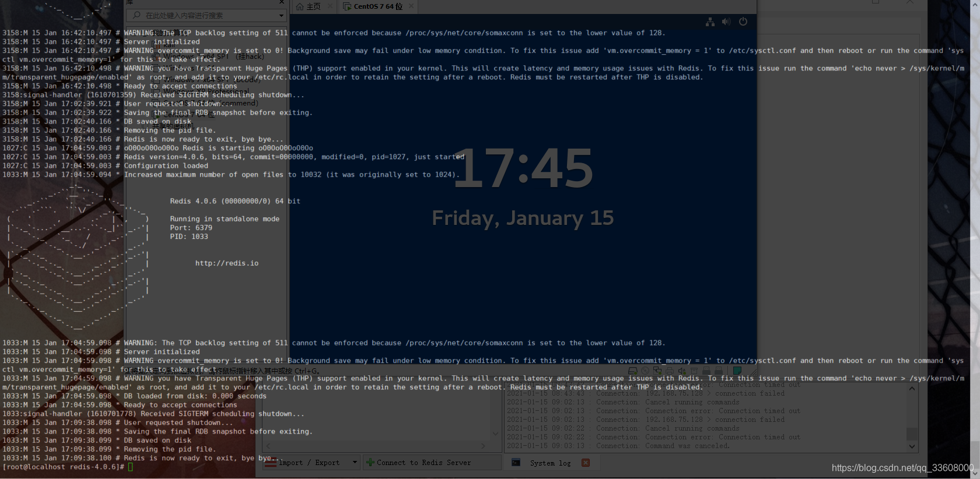This screenshot has width=980, height=479.
Task: Click log line '09:02:22 Cancel running commands'
Action: 623,428
